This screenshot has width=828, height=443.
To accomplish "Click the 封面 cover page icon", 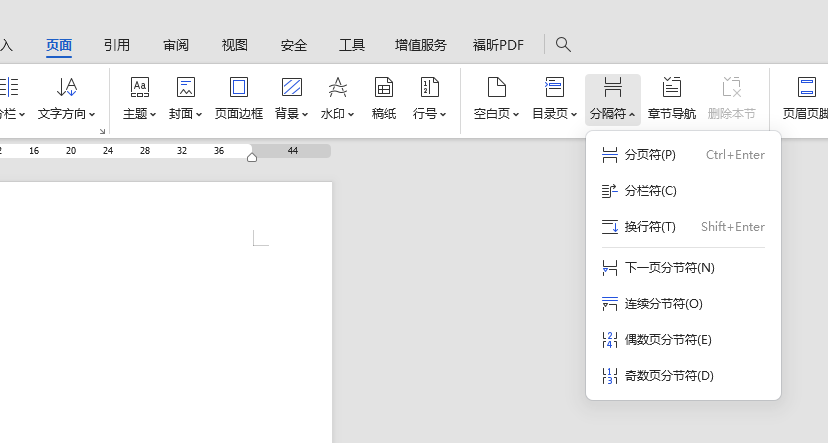I will coord(185,87).
